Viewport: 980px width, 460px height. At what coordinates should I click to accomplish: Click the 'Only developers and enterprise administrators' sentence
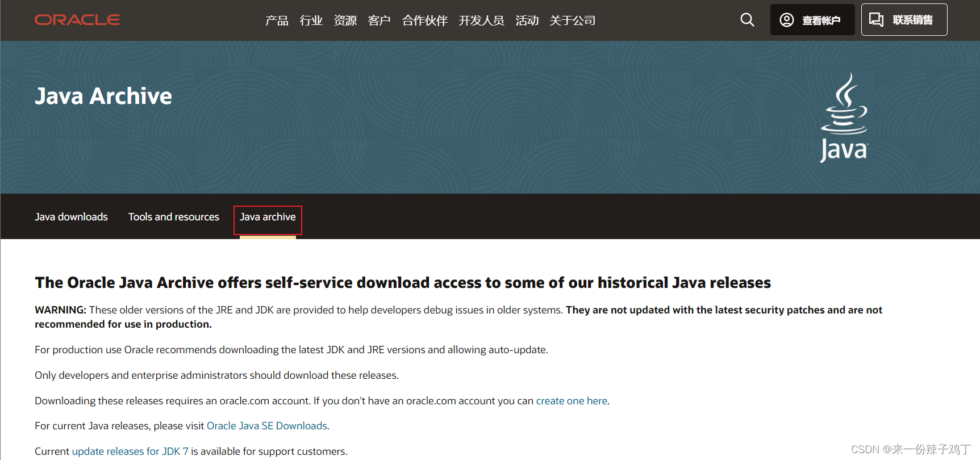(x=216, y=375)
